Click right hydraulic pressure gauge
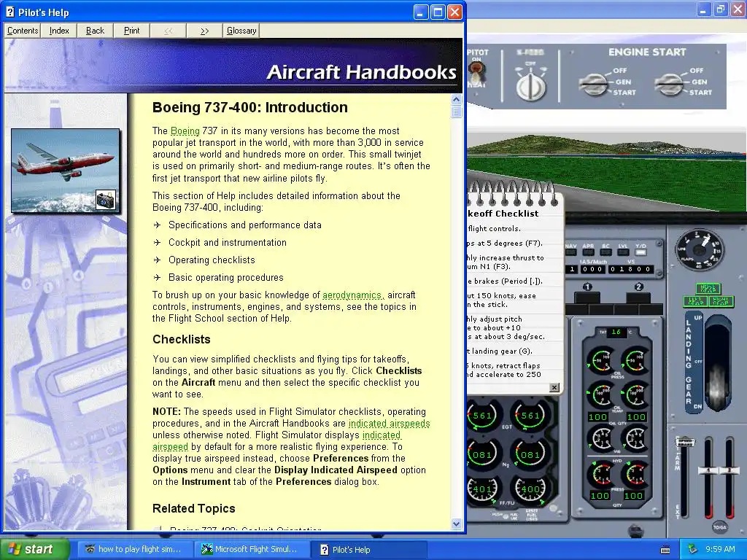Viewport: 747px width, 560px height. click(635, 474)
